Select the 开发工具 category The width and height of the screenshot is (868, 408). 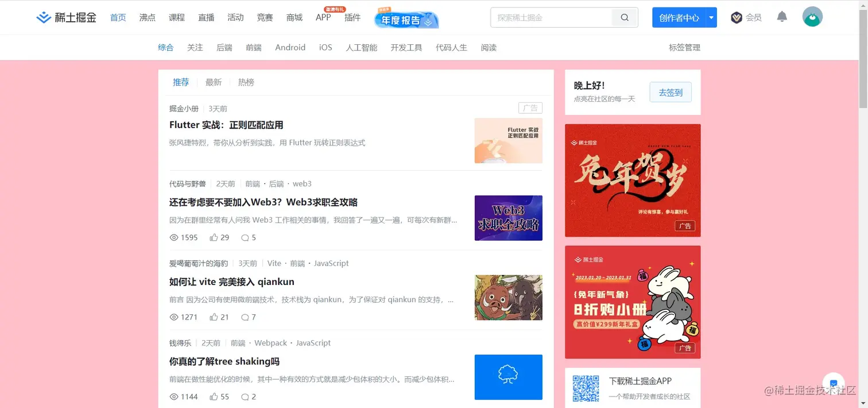pos(406,47)
